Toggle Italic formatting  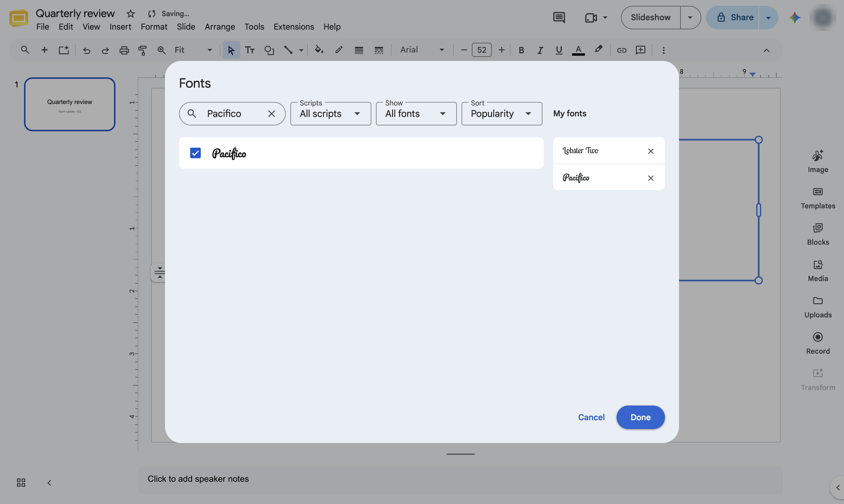click(540, 50)
